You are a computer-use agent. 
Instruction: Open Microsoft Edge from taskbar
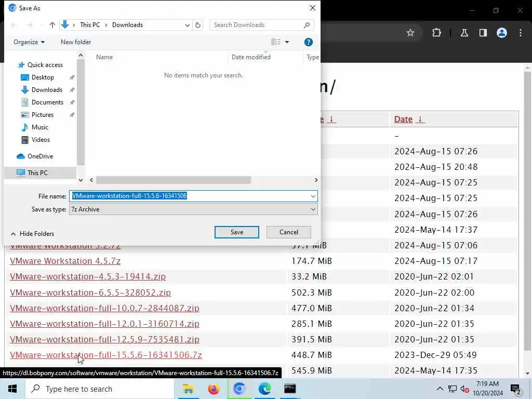264,389
